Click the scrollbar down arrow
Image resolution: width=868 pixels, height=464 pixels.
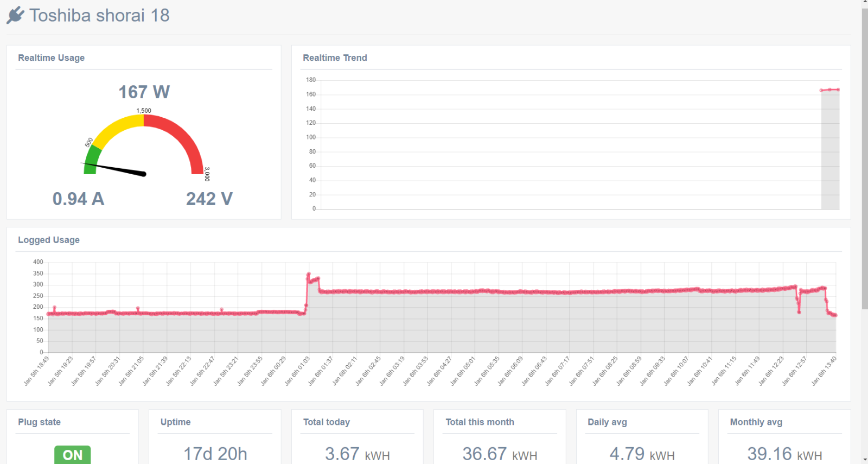point(865,460)
